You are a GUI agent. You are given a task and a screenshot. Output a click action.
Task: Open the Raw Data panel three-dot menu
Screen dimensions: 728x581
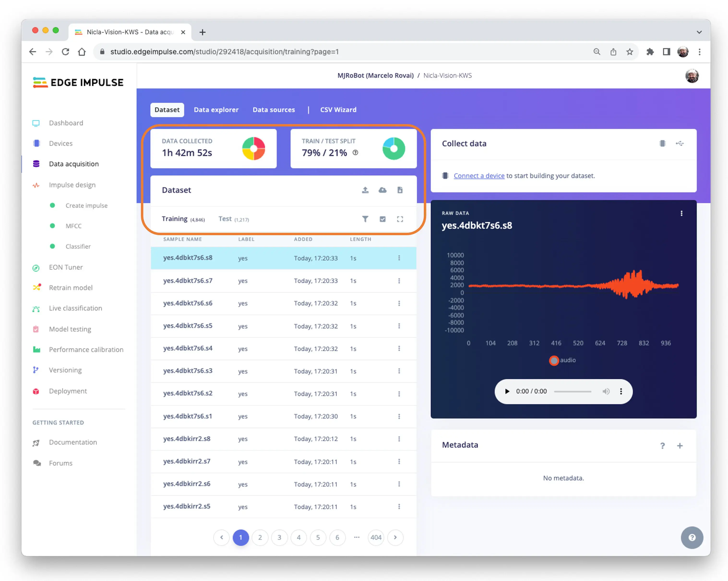pos(681,213)
